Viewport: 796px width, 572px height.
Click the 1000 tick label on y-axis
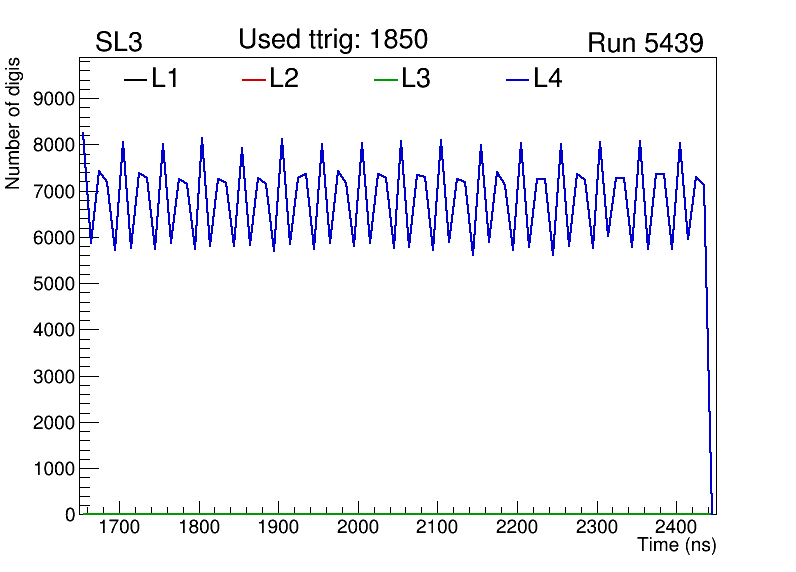56,469
